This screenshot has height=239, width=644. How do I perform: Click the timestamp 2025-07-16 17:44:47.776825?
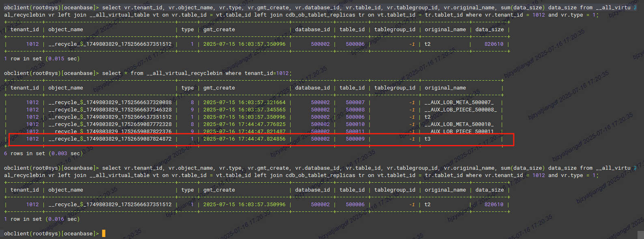tap(244, 124)
